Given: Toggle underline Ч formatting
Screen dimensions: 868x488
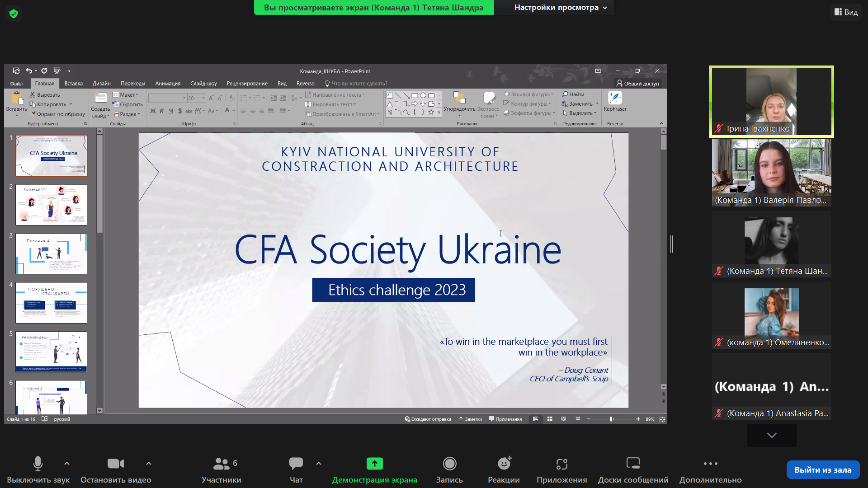Looking at the screenshot, I should (170, 111).
